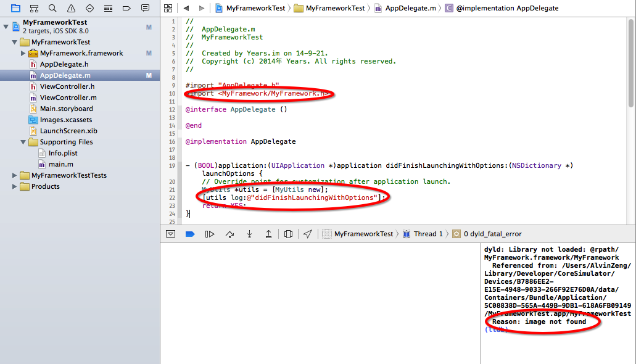Click 'Reason: image not found' console text
636x364 pixels.
(539, 322)
